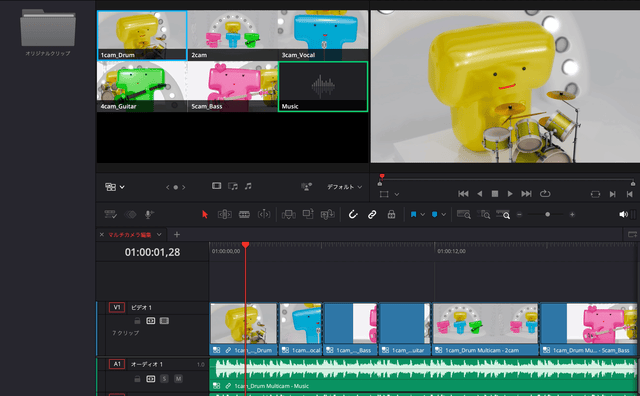Open viewer transform overlay dropdown arrow
Screen dimensions: 640x396
point(396,194)
